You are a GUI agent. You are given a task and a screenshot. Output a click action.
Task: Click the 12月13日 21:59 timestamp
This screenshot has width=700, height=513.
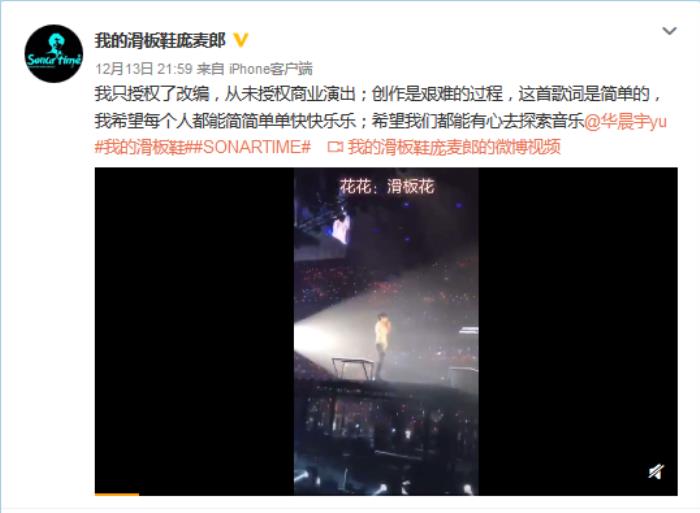(144, 69)
